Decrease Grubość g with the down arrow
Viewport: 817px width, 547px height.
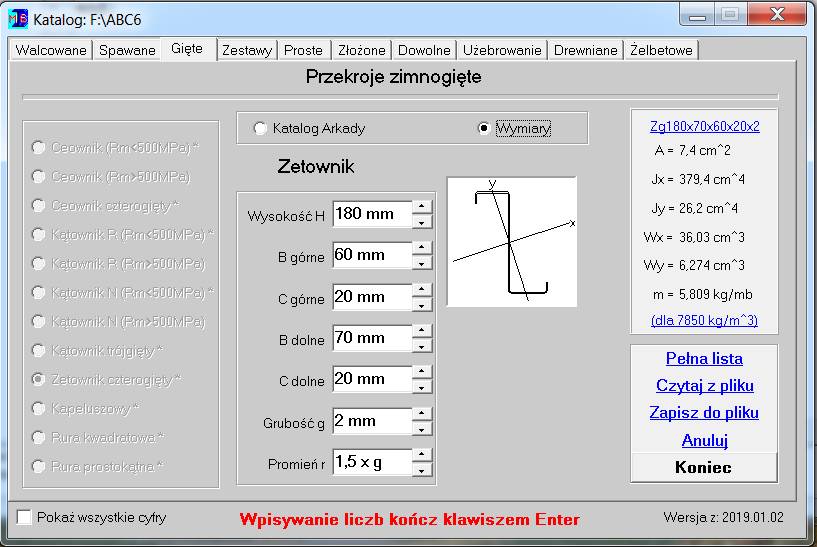click(x=423, y=429)
